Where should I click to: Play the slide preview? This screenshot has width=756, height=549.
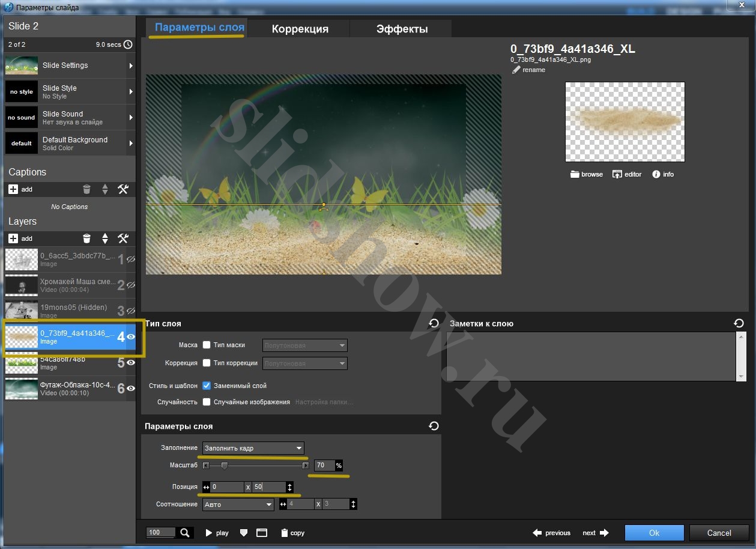(x=217, y=533)
